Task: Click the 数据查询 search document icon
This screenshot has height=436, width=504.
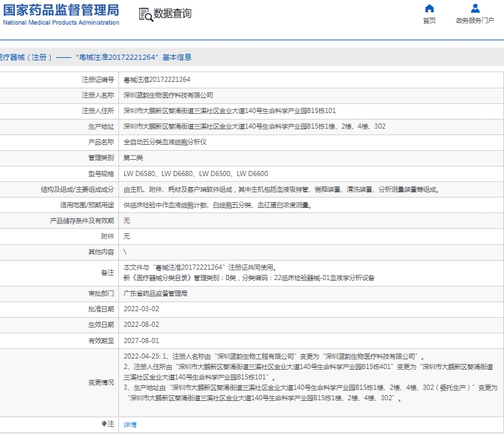Action: (146, 15)
